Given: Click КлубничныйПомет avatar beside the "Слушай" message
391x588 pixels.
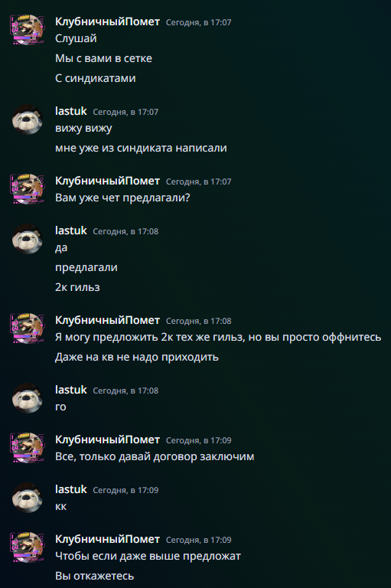Looking at the screenshot, I should pyautogui.click(x=27, y=30).
